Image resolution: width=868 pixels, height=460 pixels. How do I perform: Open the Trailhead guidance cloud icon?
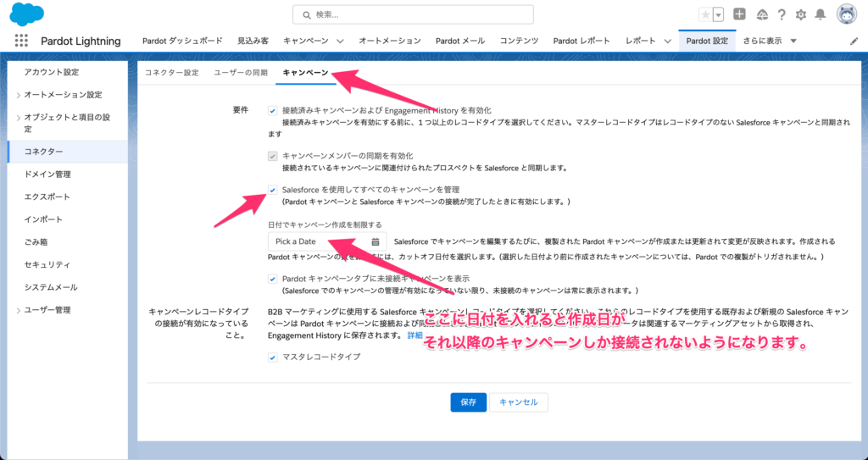(x=762, y=15)
